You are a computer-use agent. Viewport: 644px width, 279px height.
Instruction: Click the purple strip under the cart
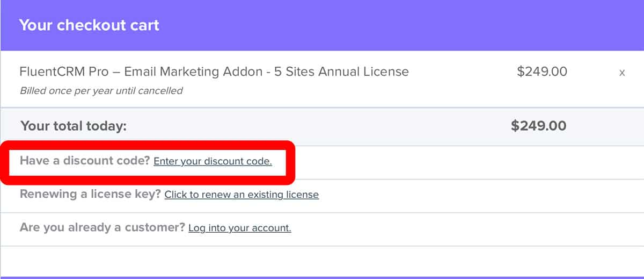(322, 278)
